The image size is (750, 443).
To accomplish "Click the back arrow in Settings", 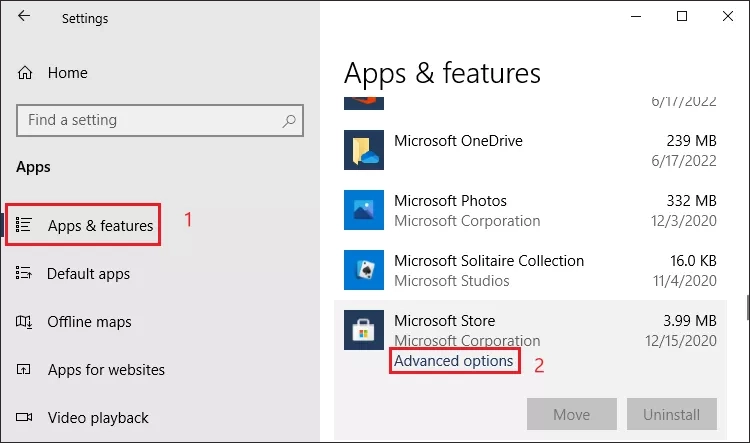I will coord(24,16).
